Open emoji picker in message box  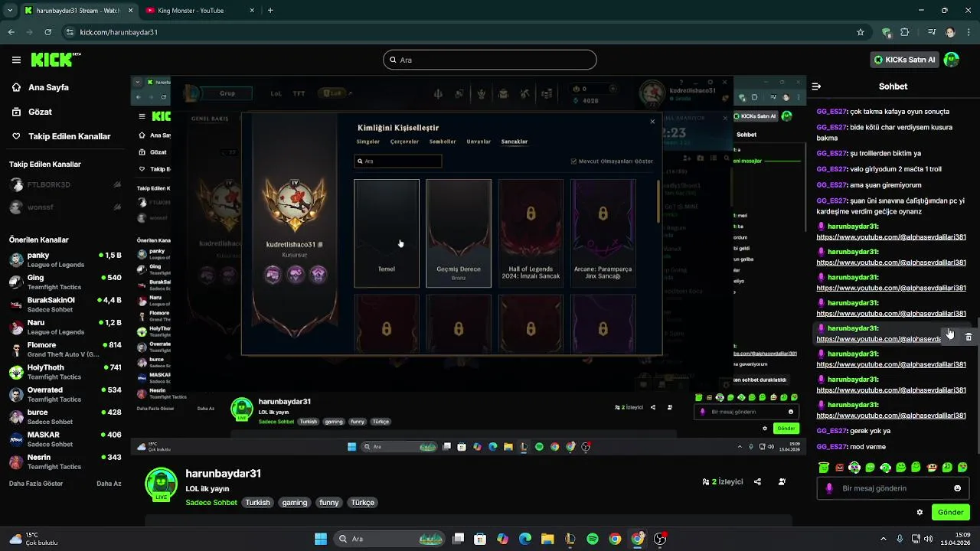tap(957, 488)
